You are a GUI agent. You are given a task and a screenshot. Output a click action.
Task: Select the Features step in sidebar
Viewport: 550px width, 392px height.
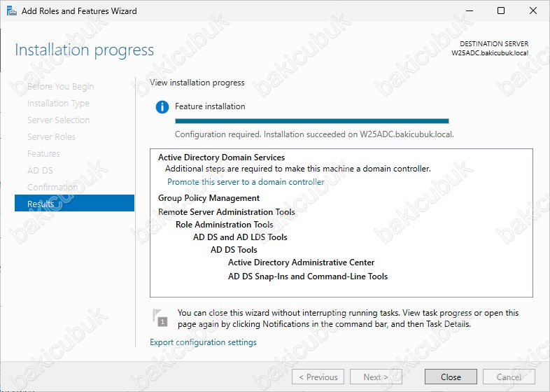(x=43, y=153)
